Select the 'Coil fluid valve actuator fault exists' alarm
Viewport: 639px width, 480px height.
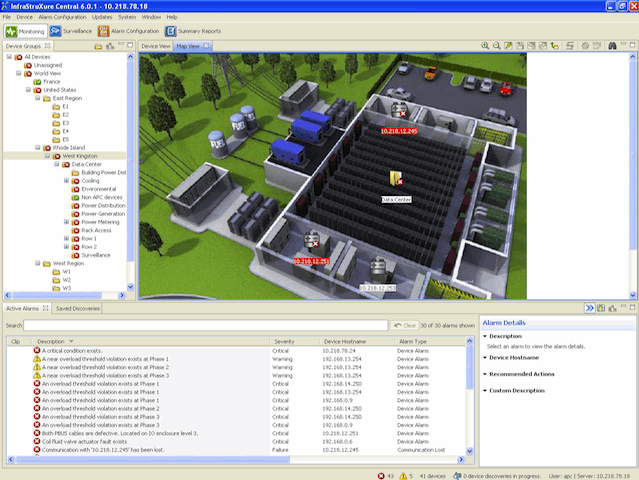point(236,442)
